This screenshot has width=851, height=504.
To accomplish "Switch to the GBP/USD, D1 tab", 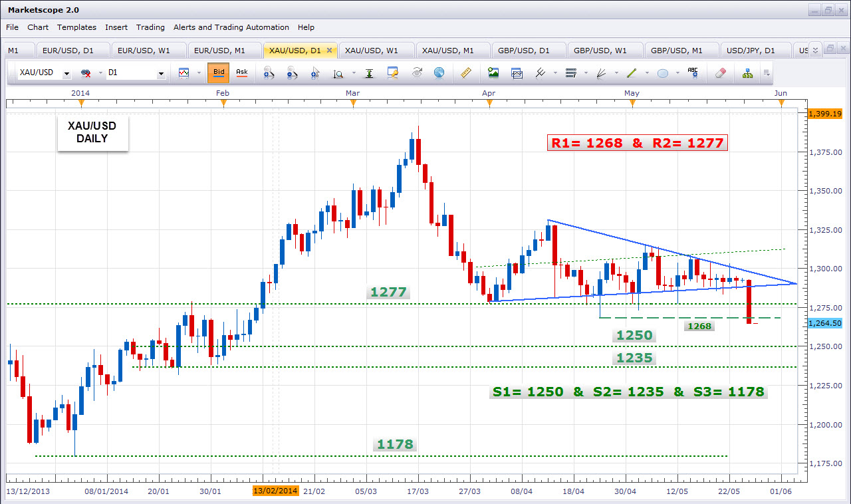I will click(529, 51).
